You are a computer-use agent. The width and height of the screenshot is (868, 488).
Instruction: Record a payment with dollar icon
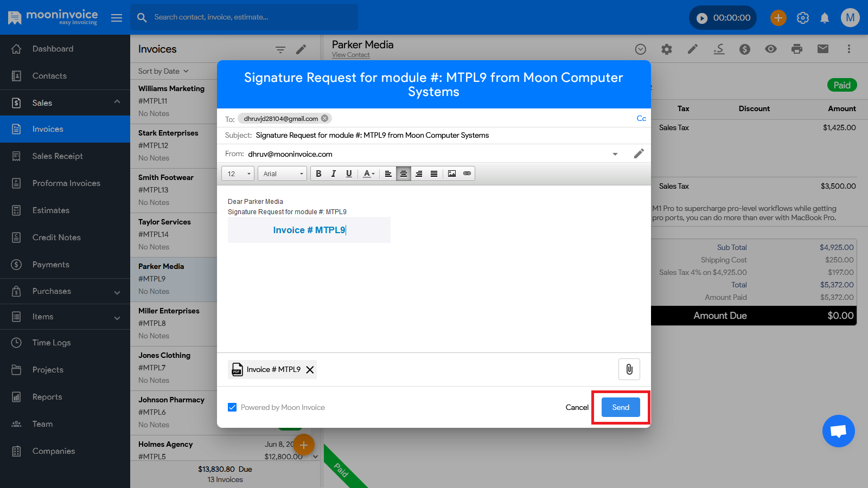(745, 49)
